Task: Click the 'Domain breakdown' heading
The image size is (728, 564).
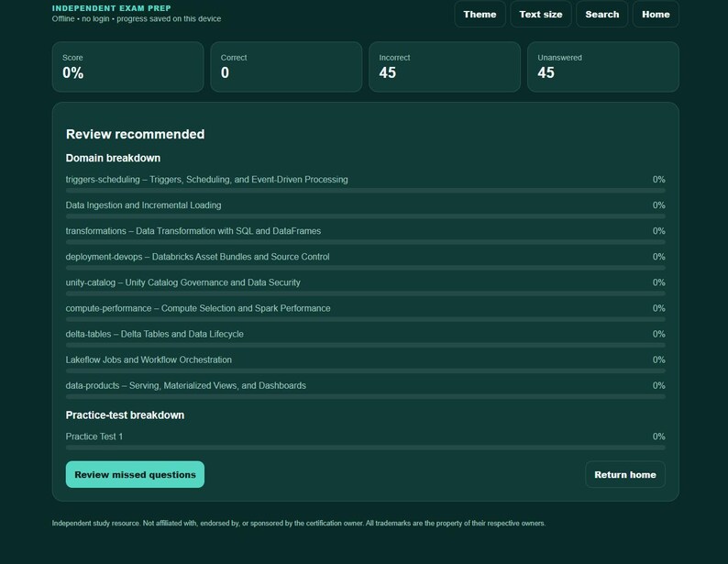Action: 113,158
